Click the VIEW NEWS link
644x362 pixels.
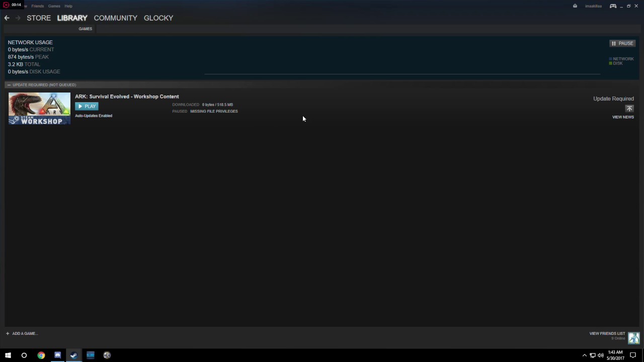[x=623, y=117]
